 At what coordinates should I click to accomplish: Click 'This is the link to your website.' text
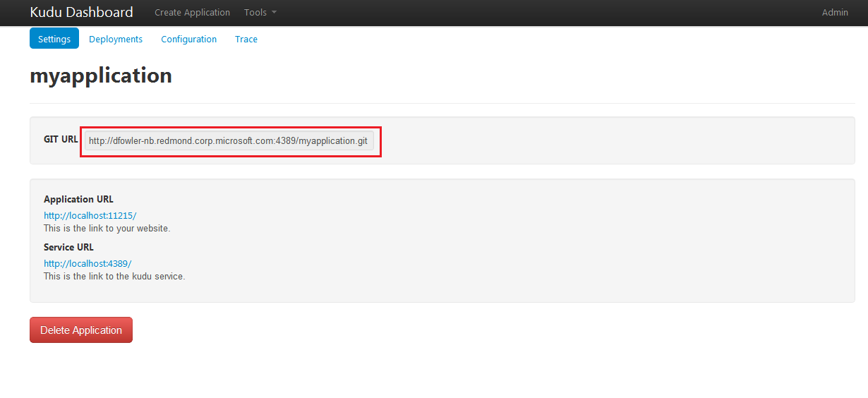[x=107, y=229]
